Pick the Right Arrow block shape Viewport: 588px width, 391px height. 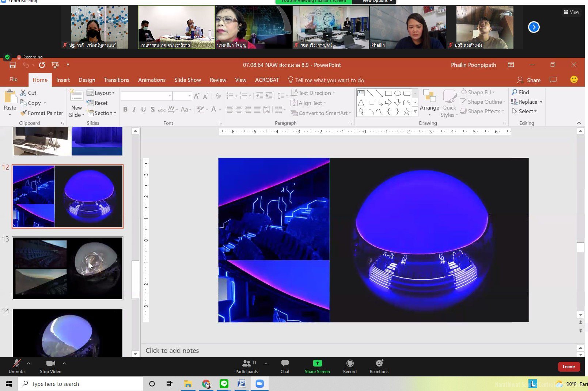[388, 102]
